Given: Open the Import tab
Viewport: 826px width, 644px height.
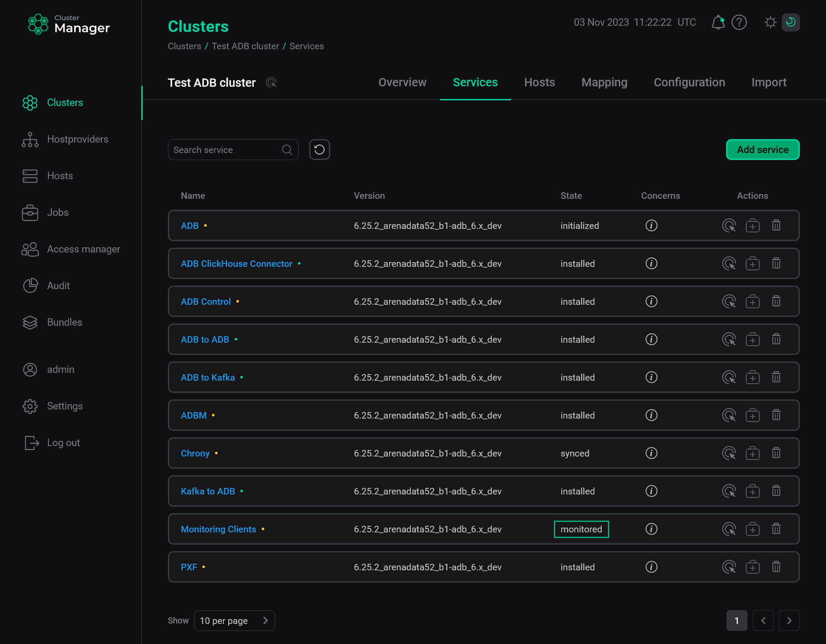Looking at the screenshot, I should 769,82.
